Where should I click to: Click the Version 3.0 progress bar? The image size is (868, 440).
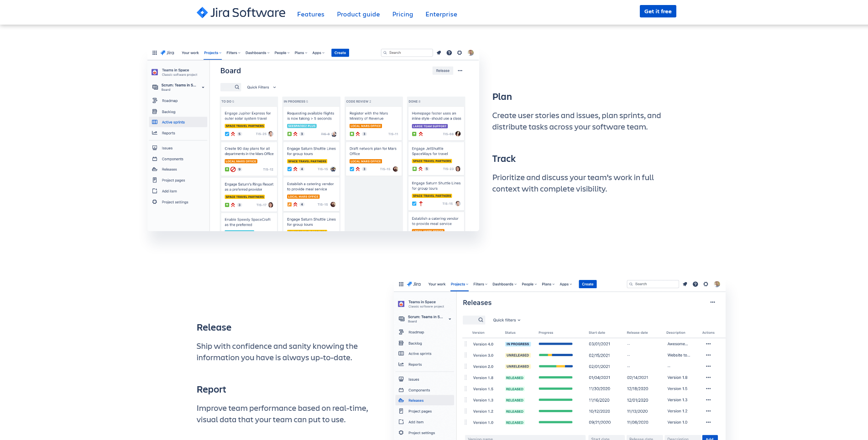pos(555,355)
